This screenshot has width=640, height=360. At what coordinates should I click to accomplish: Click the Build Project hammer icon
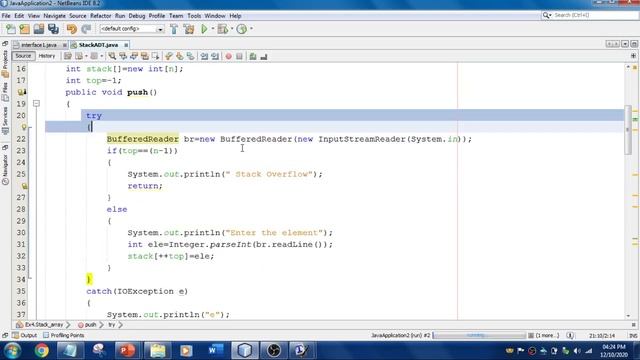click(174, 29)
